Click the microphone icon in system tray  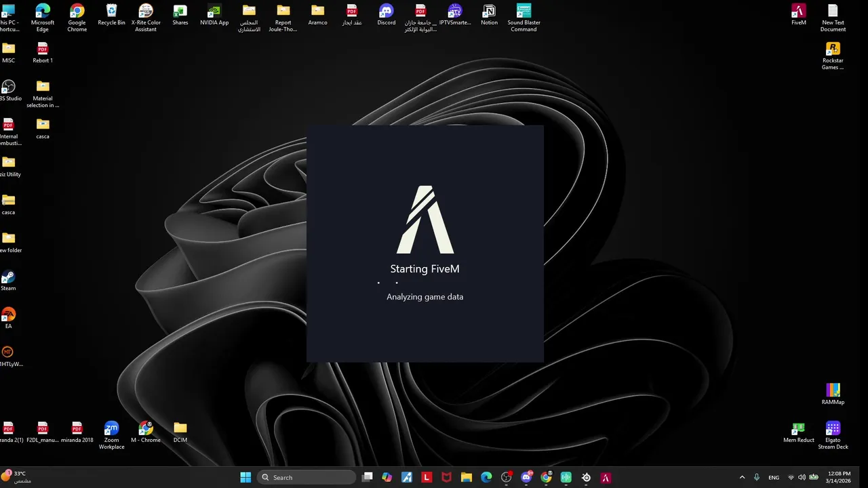757,477
